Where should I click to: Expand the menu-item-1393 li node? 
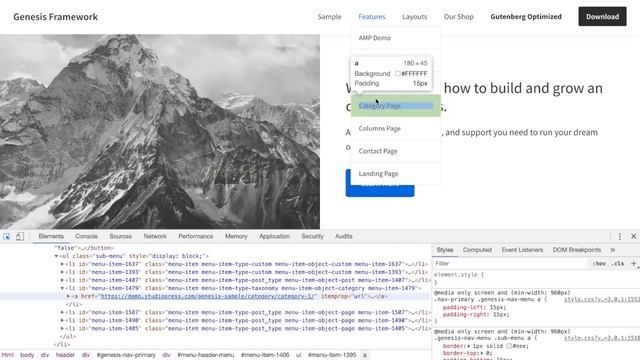pyautogui.click(x=62, y=272)
